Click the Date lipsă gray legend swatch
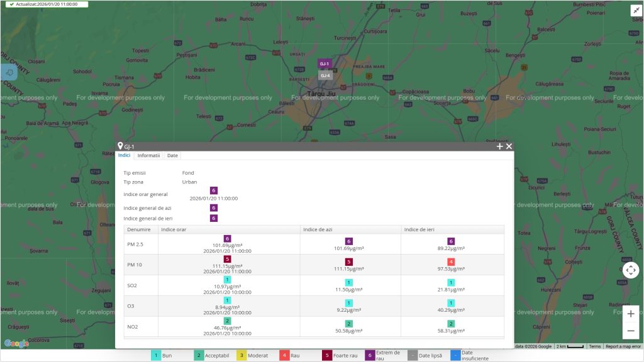The width and height of the screenshot is (644, 362). pyautogui.click(x=413, y=355)
